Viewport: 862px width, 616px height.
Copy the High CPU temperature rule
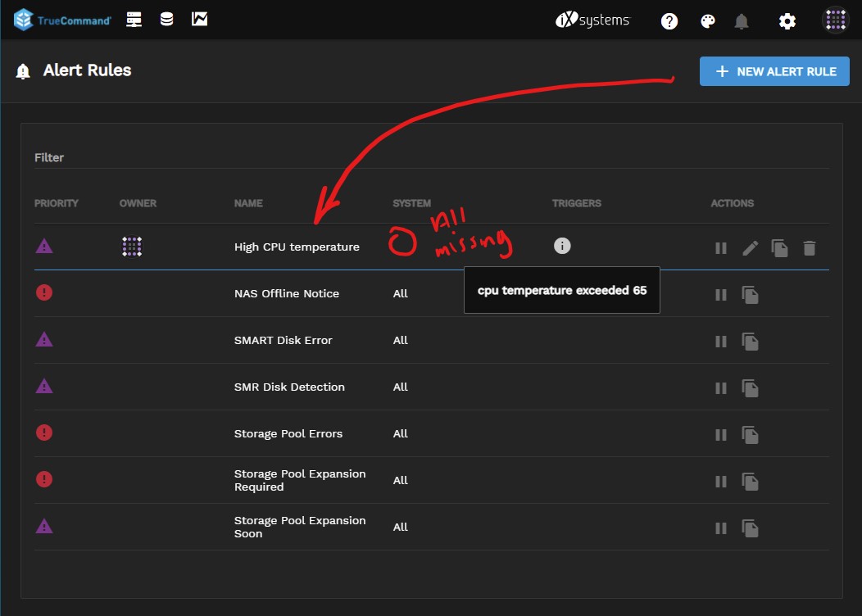pos(779,248)
